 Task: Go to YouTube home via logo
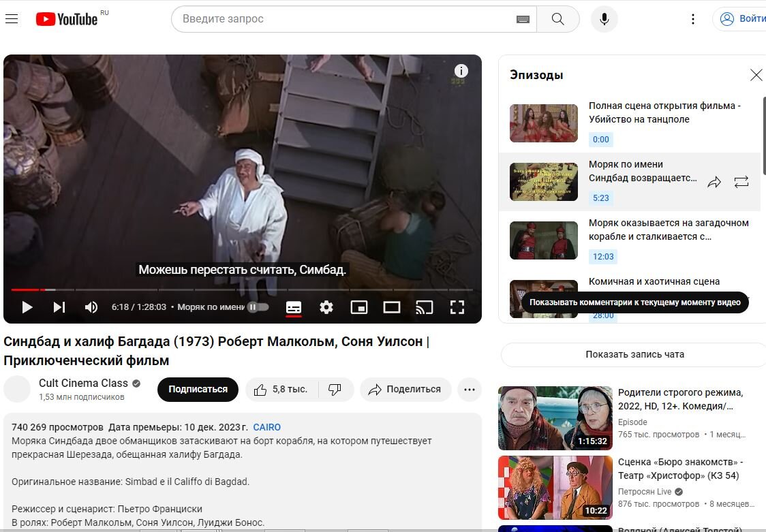[x=67, y=19]
